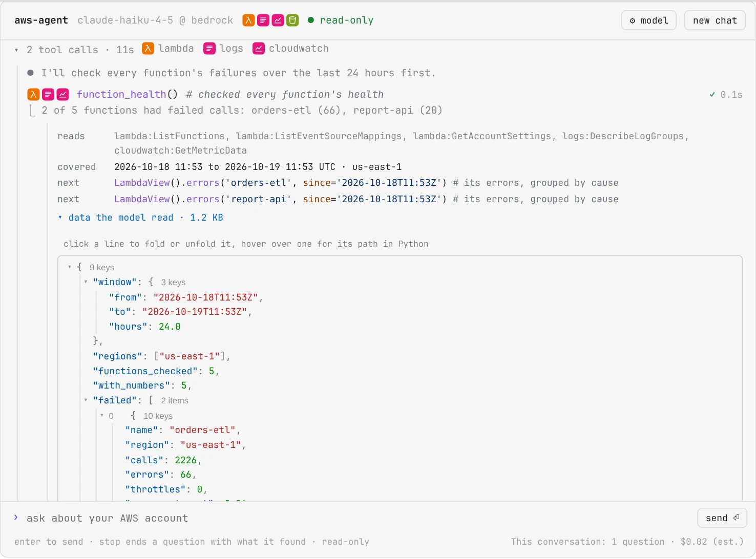756x559 pixels.
Task: Fold the "failed" JSON array
Action: (86, 400)
